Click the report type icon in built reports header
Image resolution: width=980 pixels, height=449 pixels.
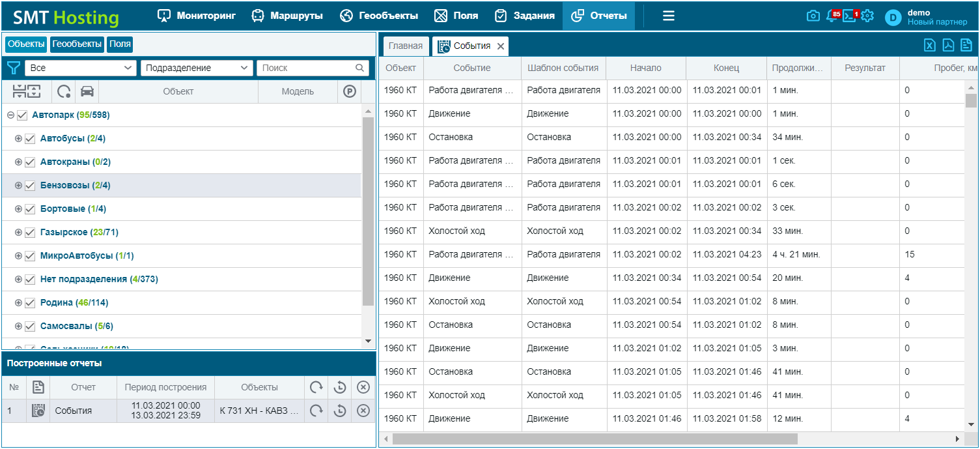pyautogui.click(x=38, y=387)
